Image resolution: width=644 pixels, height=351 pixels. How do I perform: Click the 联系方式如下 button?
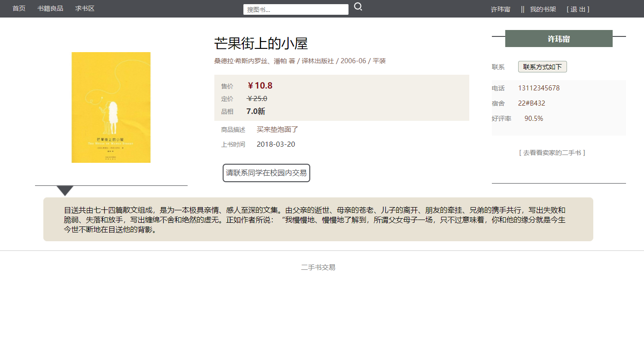pos(543,66)
